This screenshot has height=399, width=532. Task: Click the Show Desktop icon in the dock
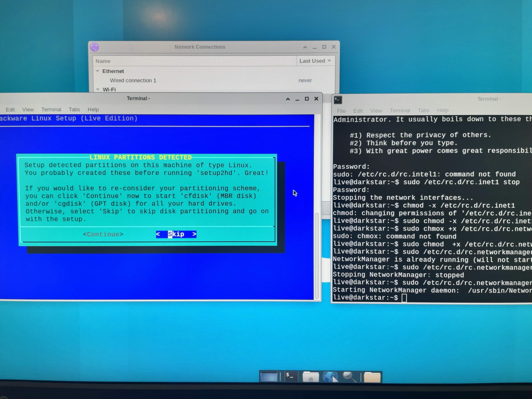269,377
